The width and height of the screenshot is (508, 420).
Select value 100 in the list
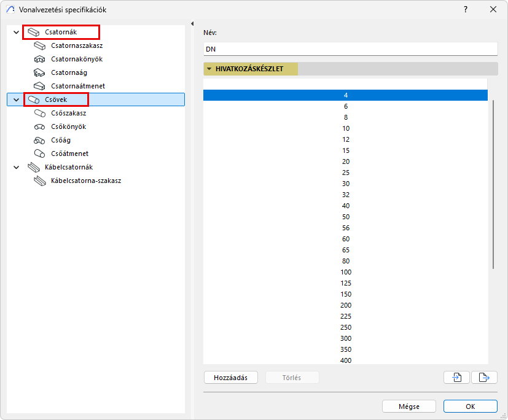tap(345, 272)
